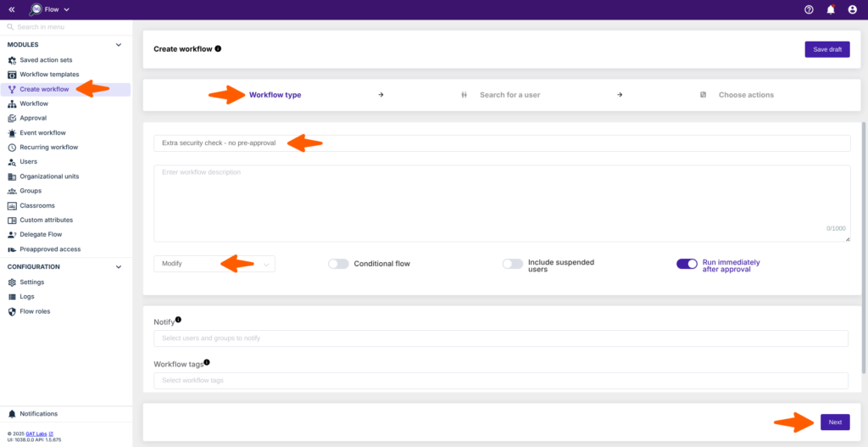Disable Run immediately after approval toggle
The height and width of the screenshot is (447, 868).
687,264
